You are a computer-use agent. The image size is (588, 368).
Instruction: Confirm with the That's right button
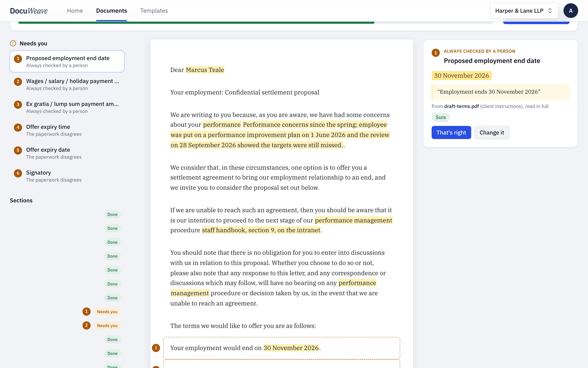click(x=451, y=132)
